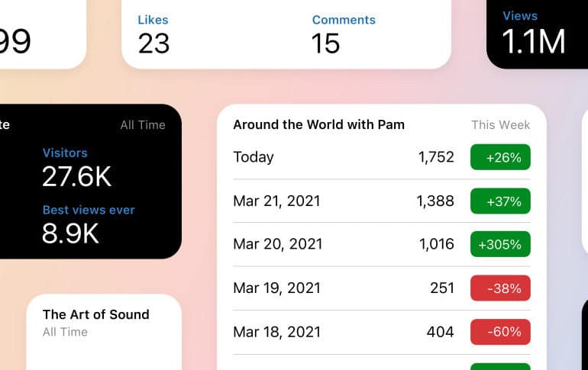The width and height of the screenshot is (588, 370).
Task: Click the -38% red badge
Action: [x=500, y=288]
